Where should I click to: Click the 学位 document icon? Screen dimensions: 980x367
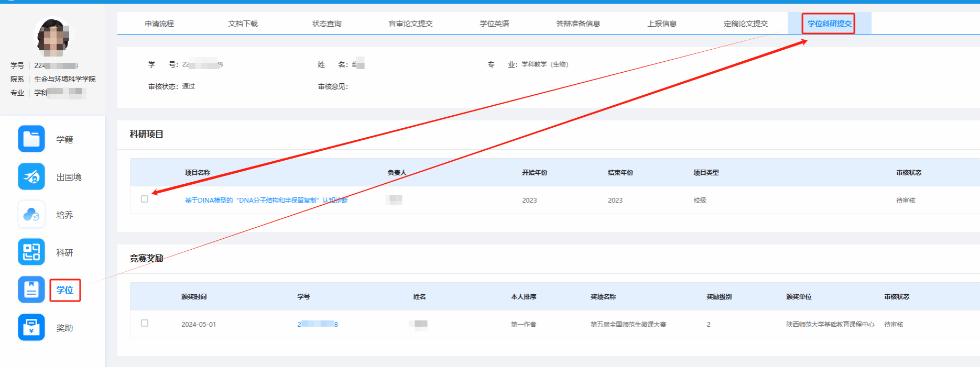tap(31, 290)
